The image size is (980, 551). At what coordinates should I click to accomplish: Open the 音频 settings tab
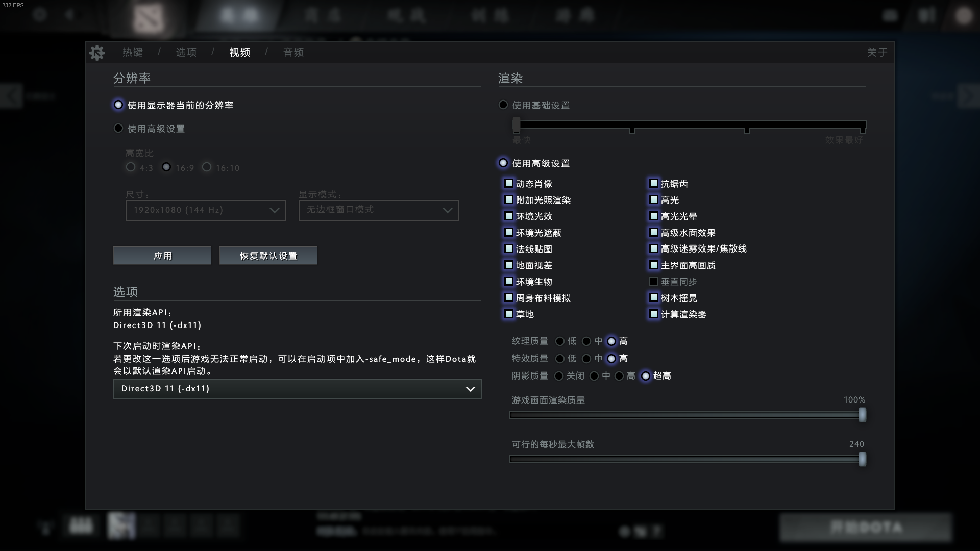293,53
